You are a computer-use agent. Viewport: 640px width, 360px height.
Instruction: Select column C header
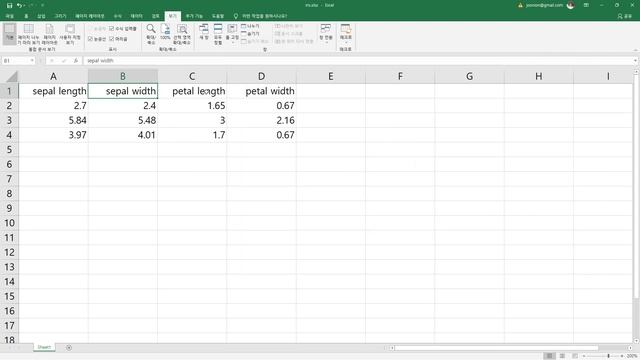pyautogui.click(x=192, y=76)
